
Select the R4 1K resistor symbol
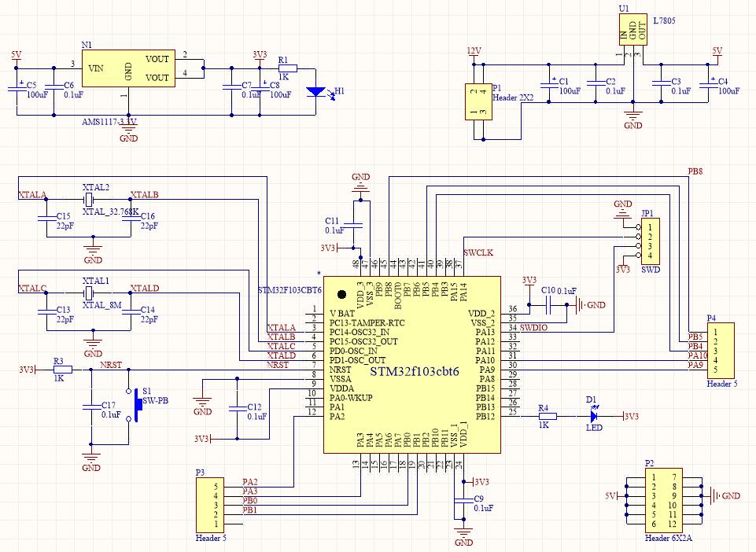(548, 416)
